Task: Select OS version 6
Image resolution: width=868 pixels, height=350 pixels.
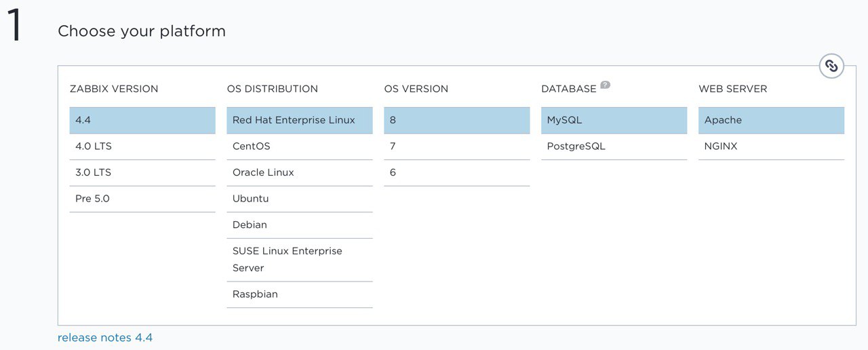Action: (x=457, y=173)
